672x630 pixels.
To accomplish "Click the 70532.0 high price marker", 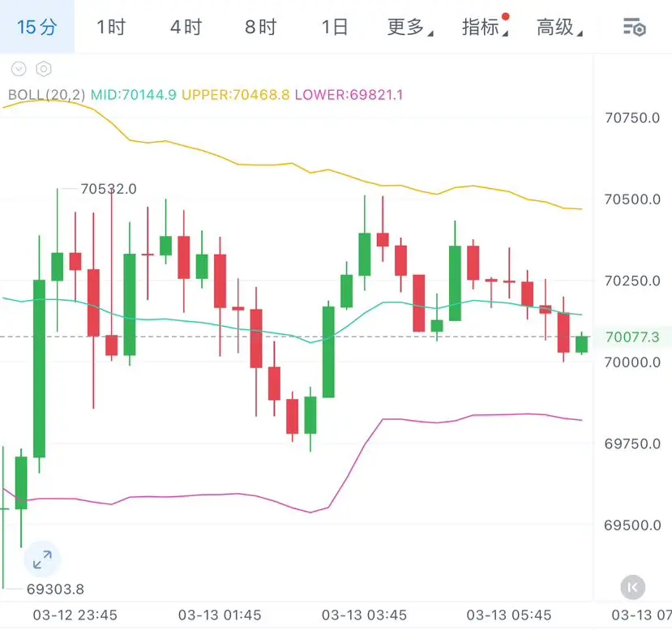I will 109,189.
